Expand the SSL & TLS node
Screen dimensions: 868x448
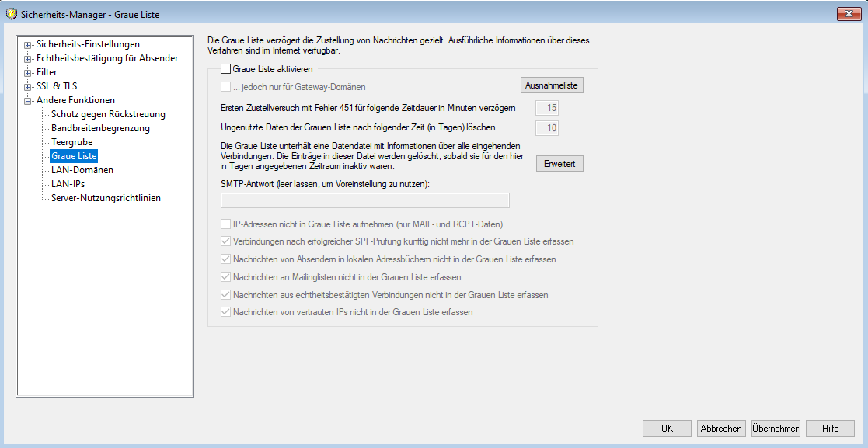point(28,87)
